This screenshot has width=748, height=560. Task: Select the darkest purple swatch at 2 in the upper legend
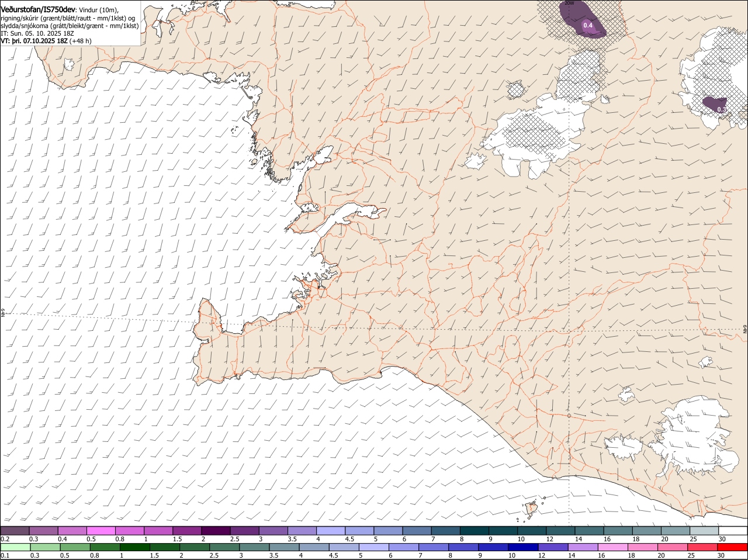click(216, 530)
